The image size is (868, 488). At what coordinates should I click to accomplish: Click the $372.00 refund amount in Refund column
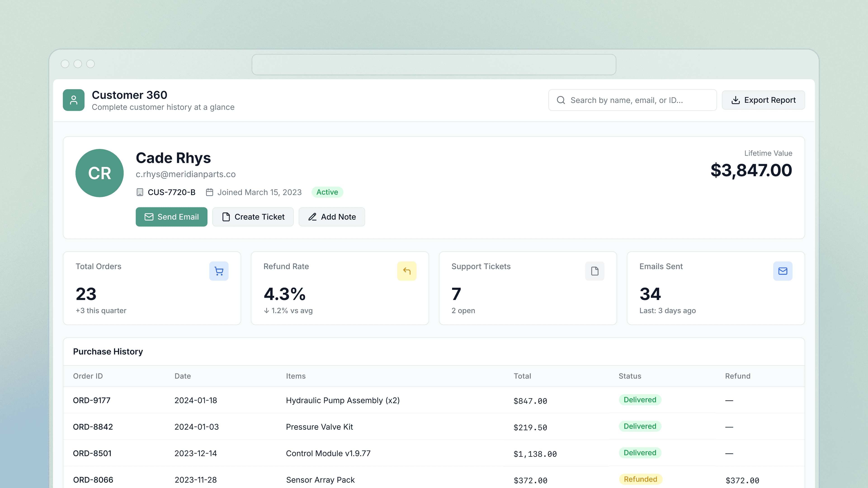point(742,481)
